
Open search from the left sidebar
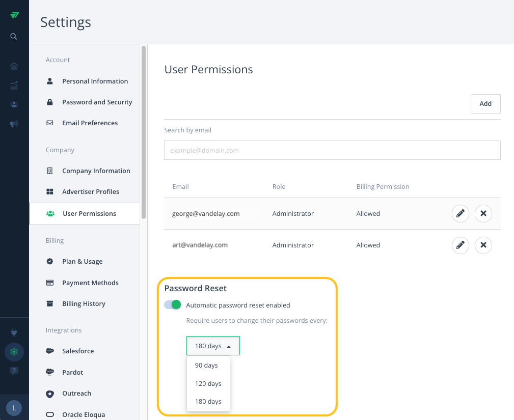(13, 36)
